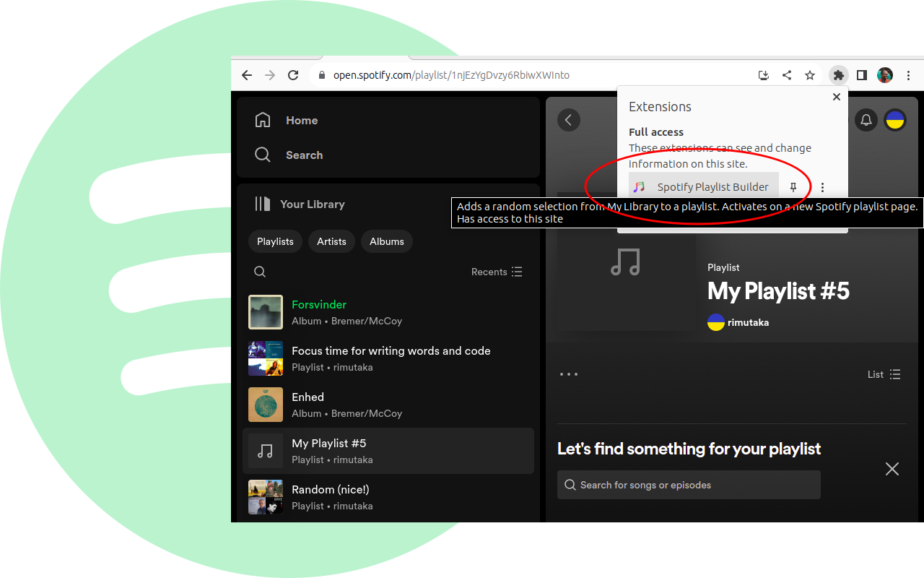This screenshot has width=924, height=578.
Task: Open the Chrome profile avatar
Action: tap(885, 75)
